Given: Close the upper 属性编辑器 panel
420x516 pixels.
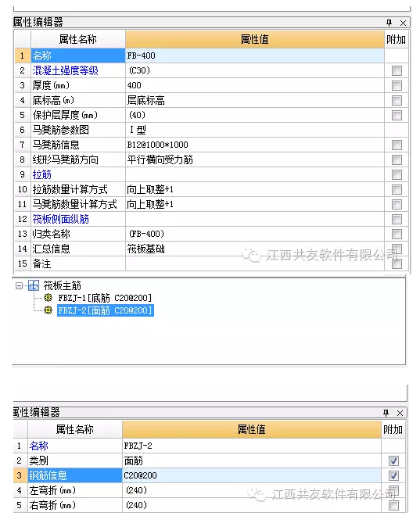Looking at the screenshot, I should pos(403,23).
